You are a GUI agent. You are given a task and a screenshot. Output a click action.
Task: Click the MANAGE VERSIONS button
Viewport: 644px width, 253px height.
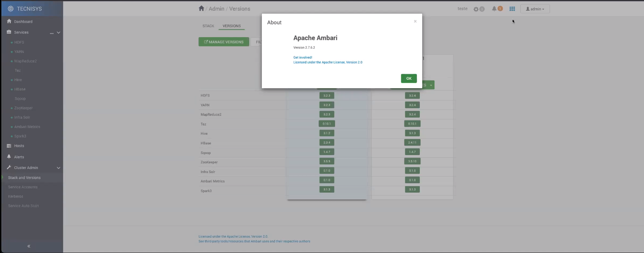[224, 42]
